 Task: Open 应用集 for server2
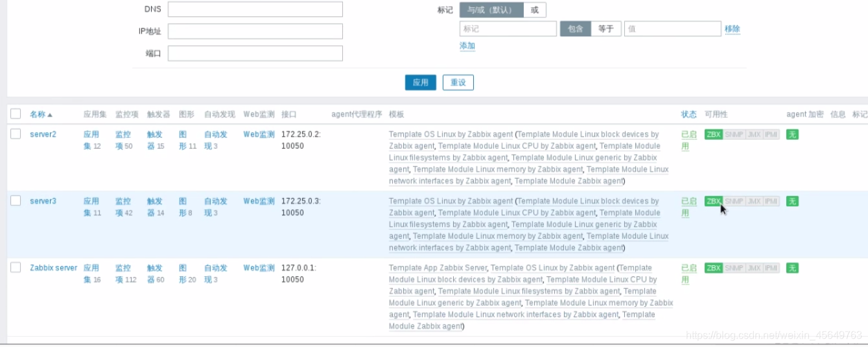tap(91, 140)
